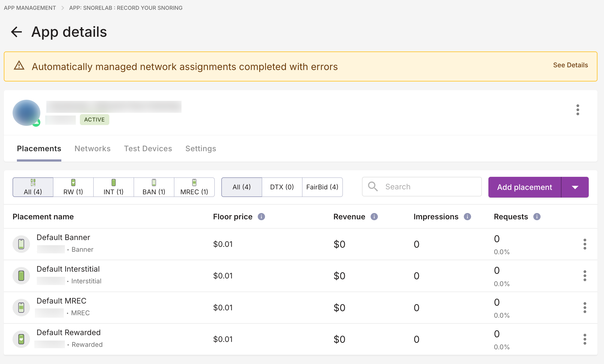This screenshot has width=604, height=364.
Task: Filter placements by INT (1) interstitial
Action: 114,187
